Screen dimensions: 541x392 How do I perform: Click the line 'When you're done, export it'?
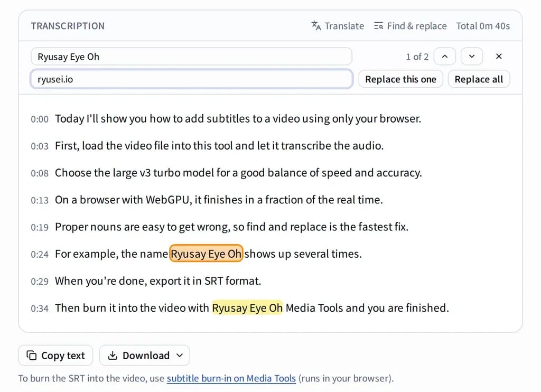pos(158,281)
